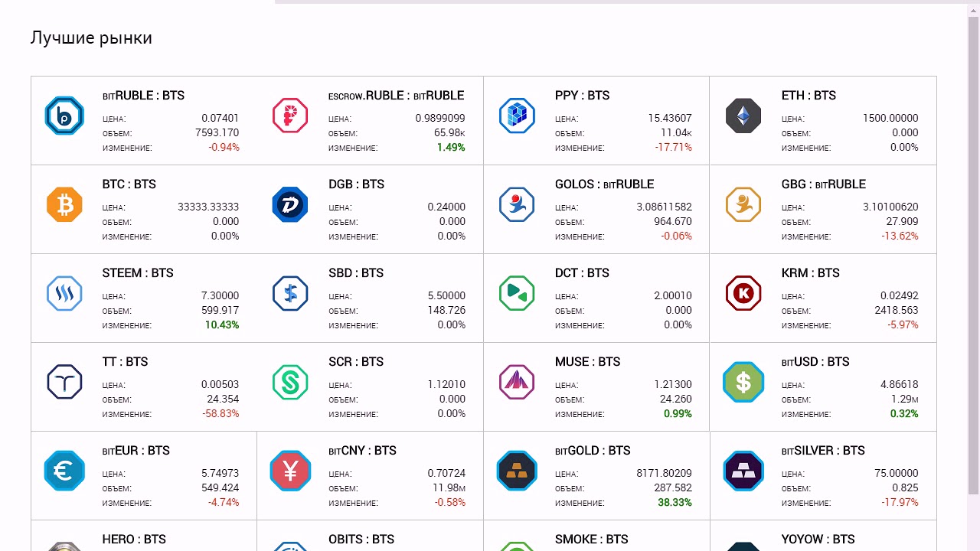Click the DigiByte blue icon

tap(290, 204)
